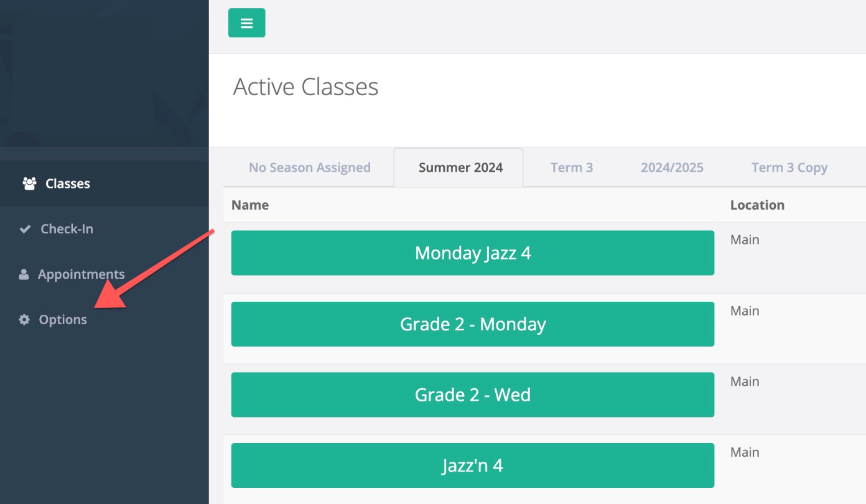Image resolution: width=866 pixels, height=504 pixels.
Task: Select the Summer 2024 tab
Action: pyautogui.click(x=460, y=167)
